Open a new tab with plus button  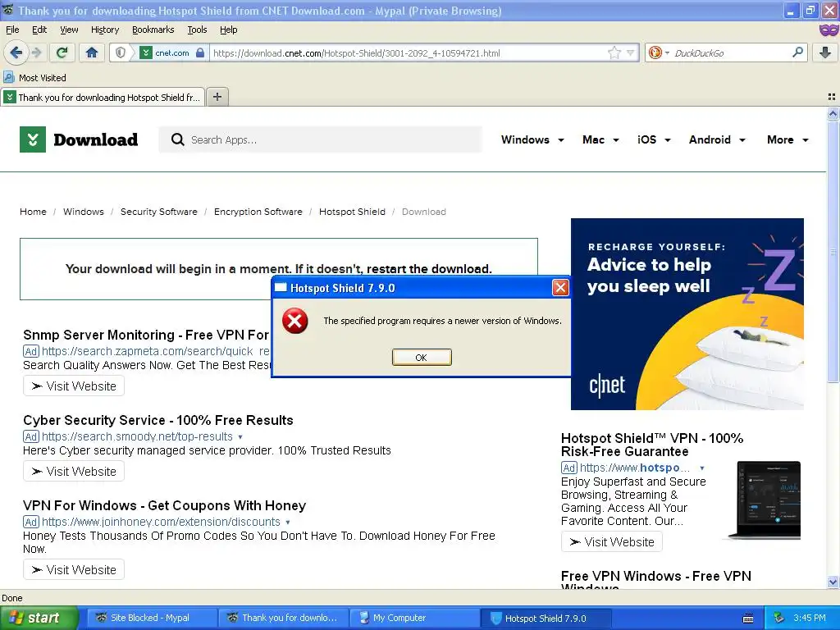pyautogui.click(x=217, y=97)
